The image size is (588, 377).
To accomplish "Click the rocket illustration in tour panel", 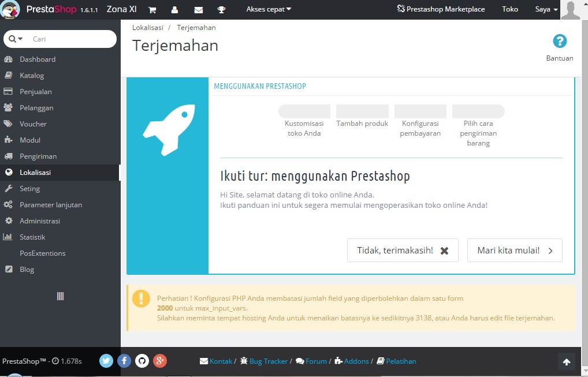I will pyautogui.click(x=169, y=130).
